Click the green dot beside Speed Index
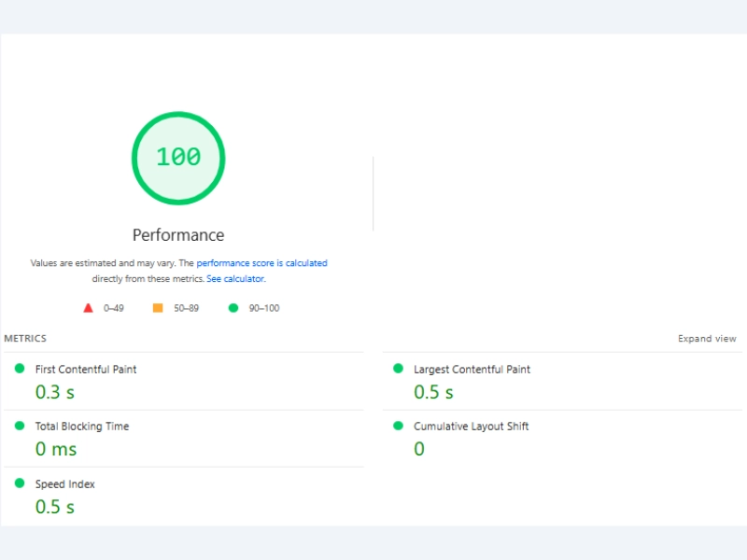Screen dimensions: 747x560 (20, 483)
